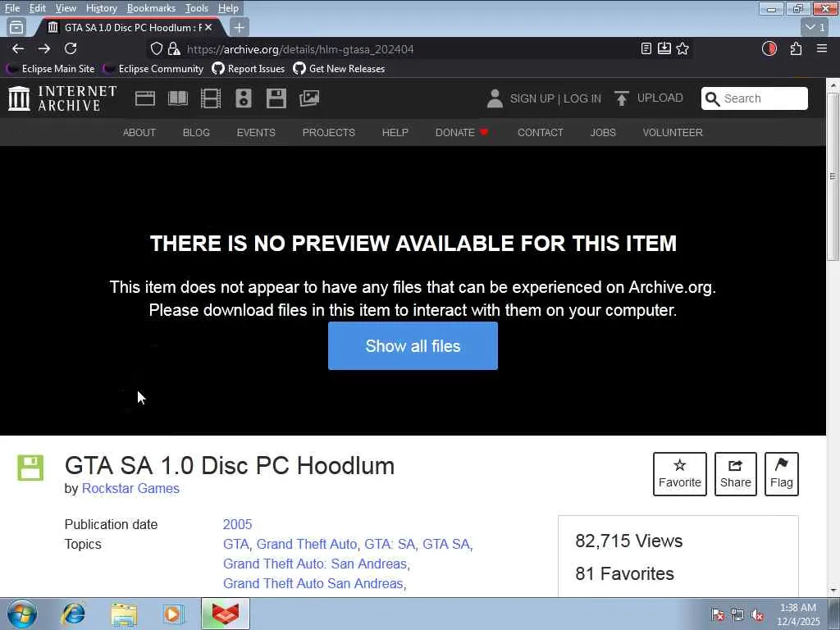Click SIGN UP link
The image size is (840, 630).
532,98
